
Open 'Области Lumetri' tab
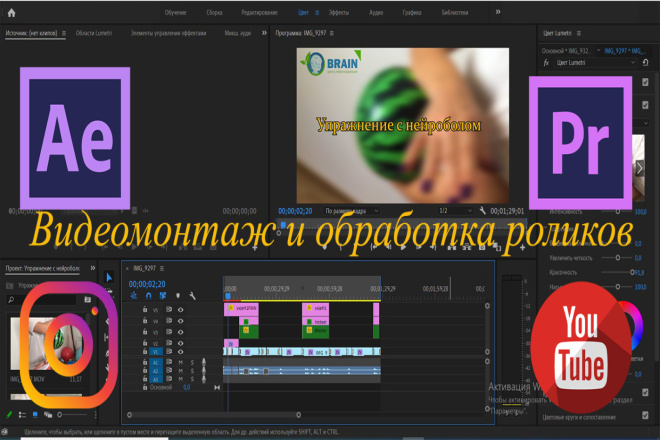click(94, 33)
